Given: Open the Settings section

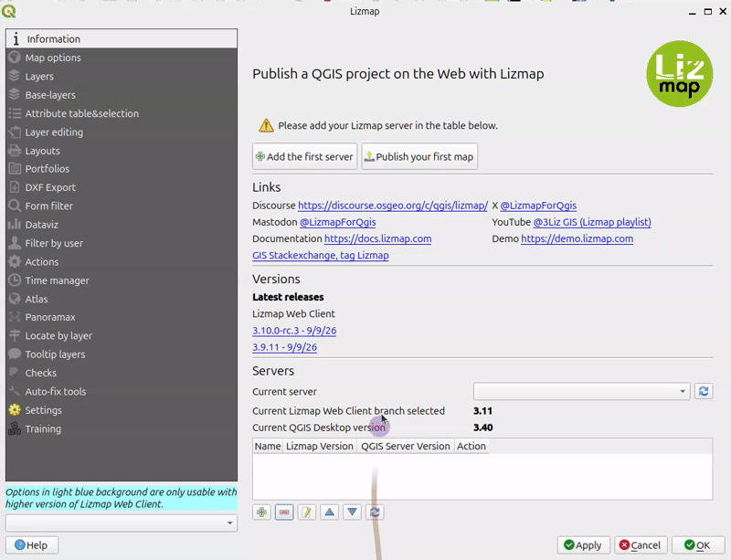Looking at the screenshot, I should [x=122, y=410].
